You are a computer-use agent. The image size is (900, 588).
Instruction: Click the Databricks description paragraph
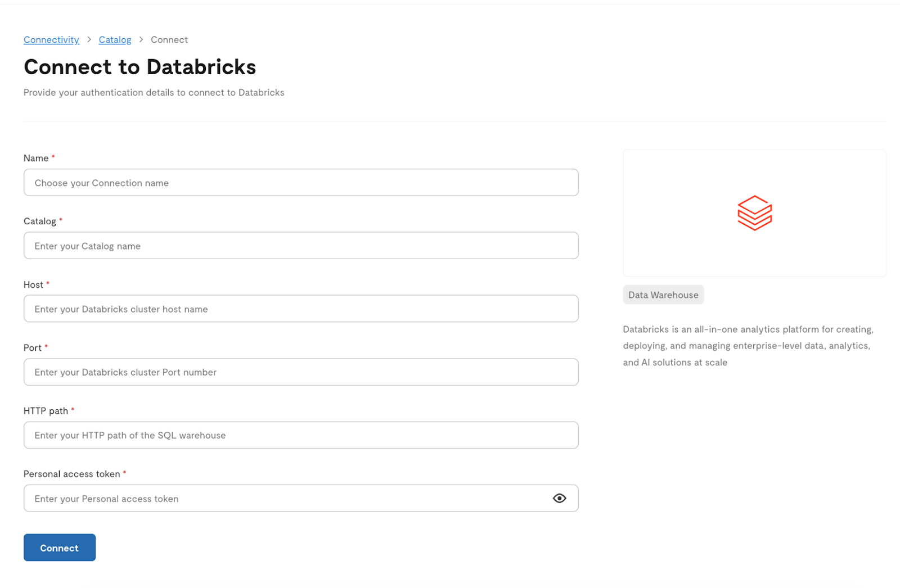point(748,346)
